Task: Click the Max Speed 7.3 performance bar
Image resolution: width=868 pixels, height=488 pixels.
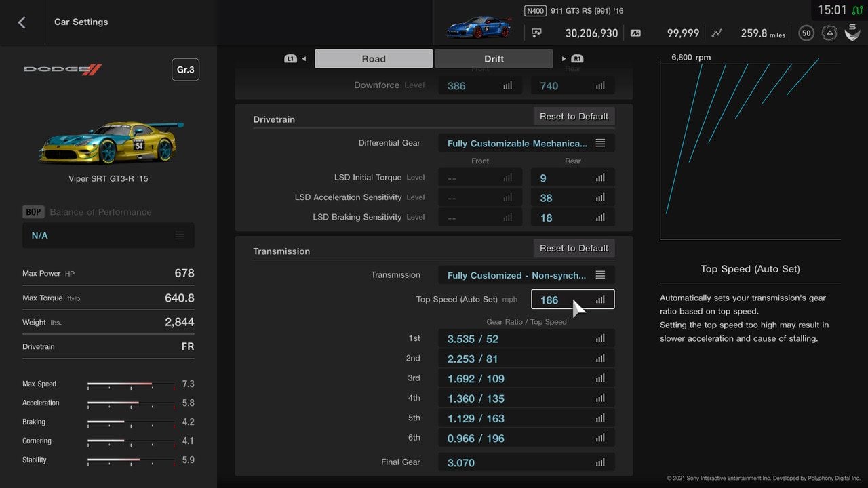Action: 131,384
